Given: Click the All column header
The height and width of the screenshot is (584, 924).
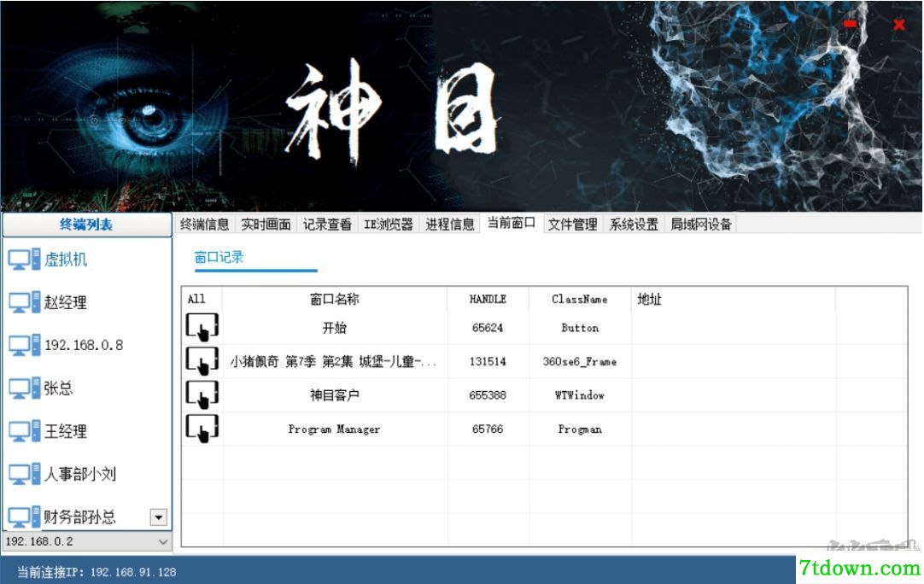Looking at the screenshot, I should point(202,299).
